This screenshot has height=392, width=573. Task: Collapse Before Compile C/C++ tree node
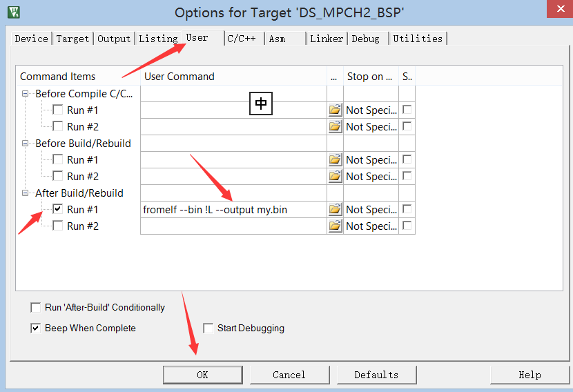click(26, 94)
